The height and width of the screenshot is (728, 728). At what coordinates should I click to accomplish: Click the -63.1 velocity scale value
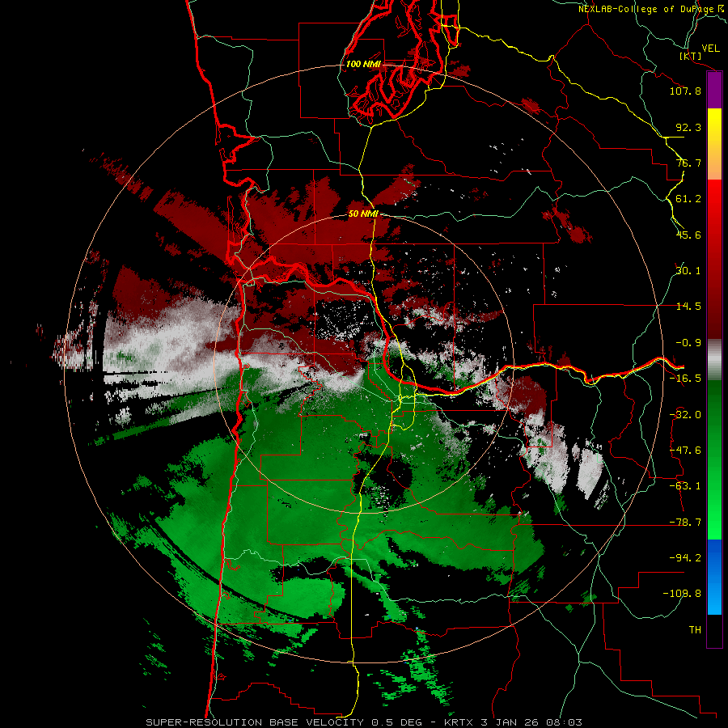(685, 486)
